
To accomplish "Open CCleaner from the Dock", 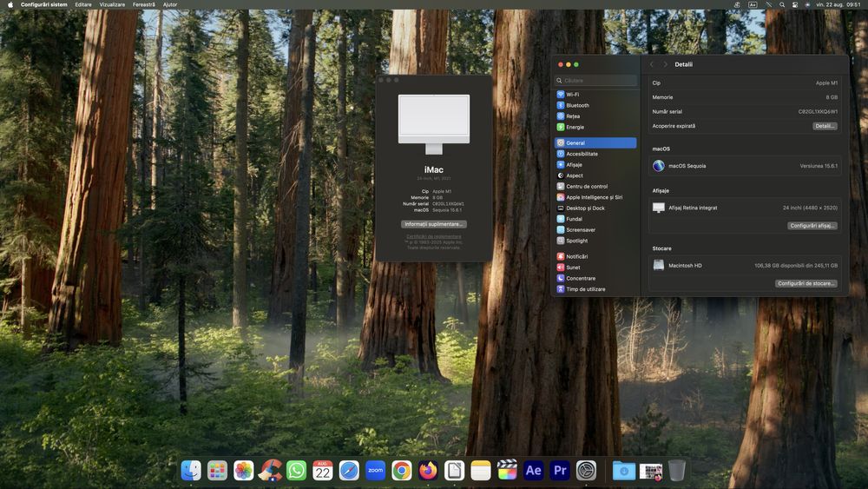I will pos(270,471).
